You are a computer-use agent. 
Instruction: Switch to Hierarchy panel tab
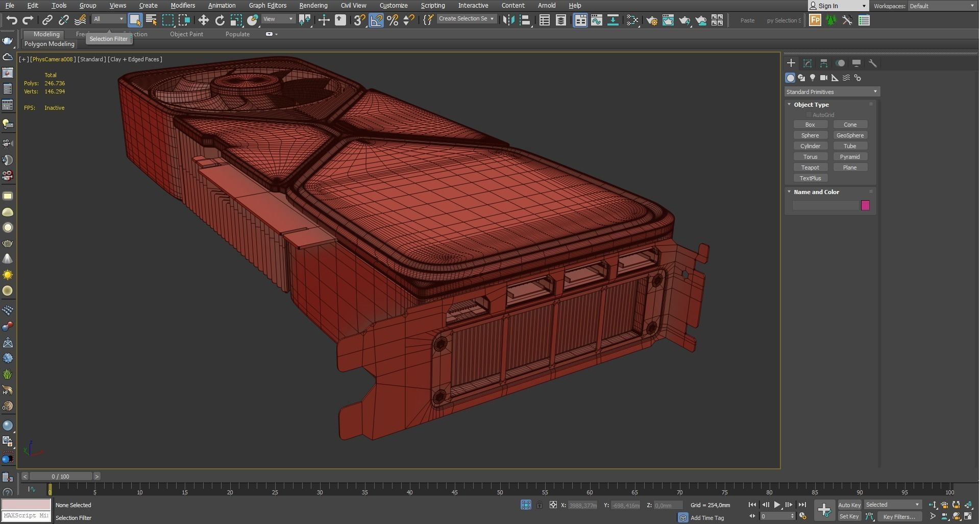click(x=824, y=63)
